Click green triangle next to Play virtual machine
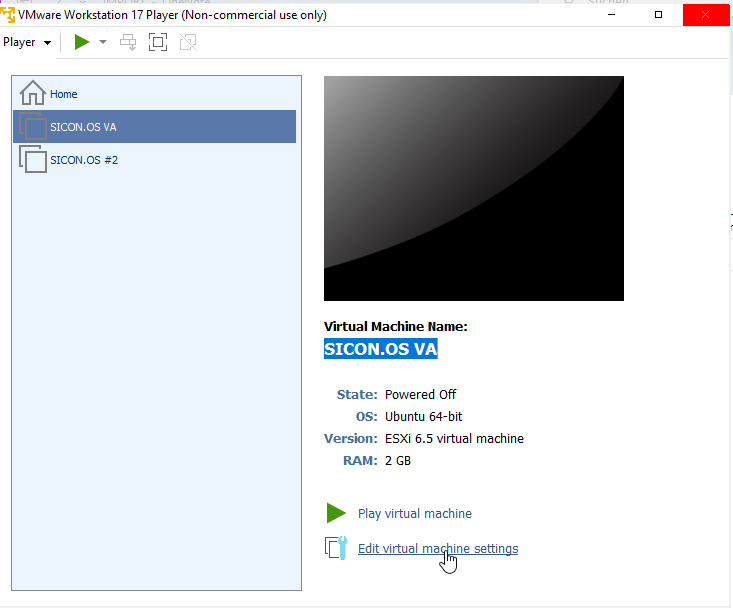Screen dimensions: 733x608 pos(336,513)
